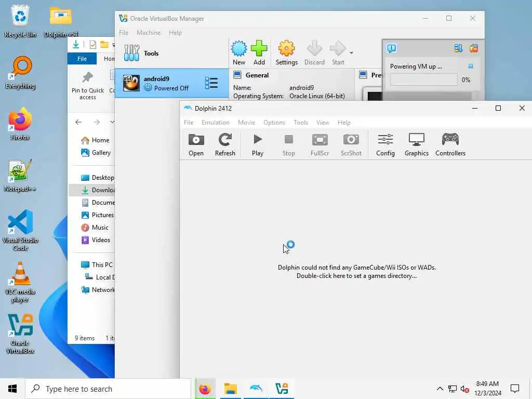Open Dolphin Controllers settings
The height and width of the screenshot is (399, 532).
(x=450, y=145)
